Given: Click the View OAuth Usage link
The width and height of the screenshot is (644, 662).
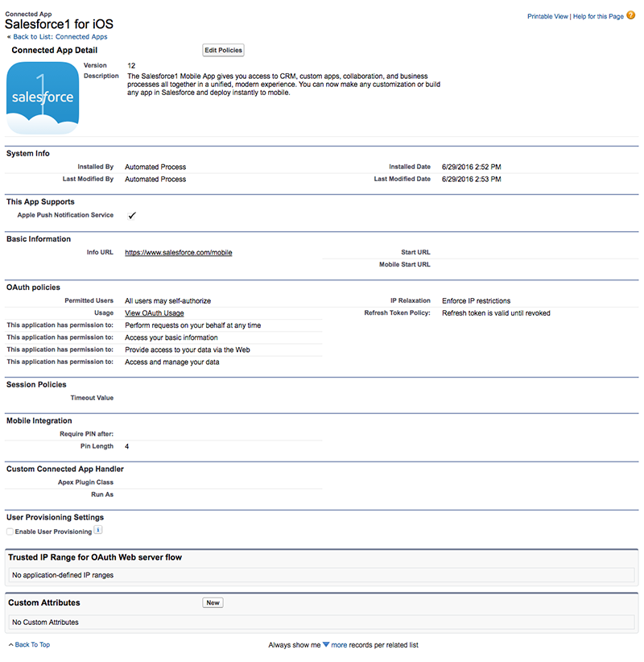Looking at the screenshot, I should pos(155,313).
